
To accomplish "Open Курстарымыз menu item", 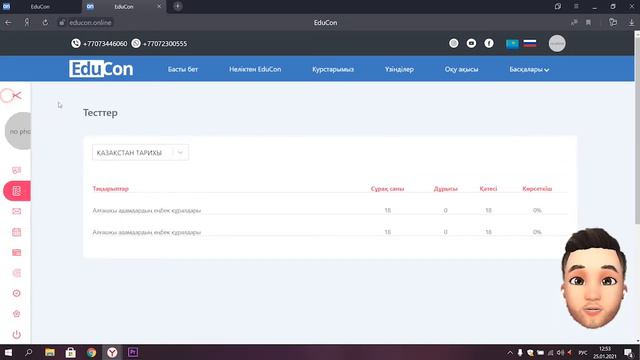I will click(333, 69).
